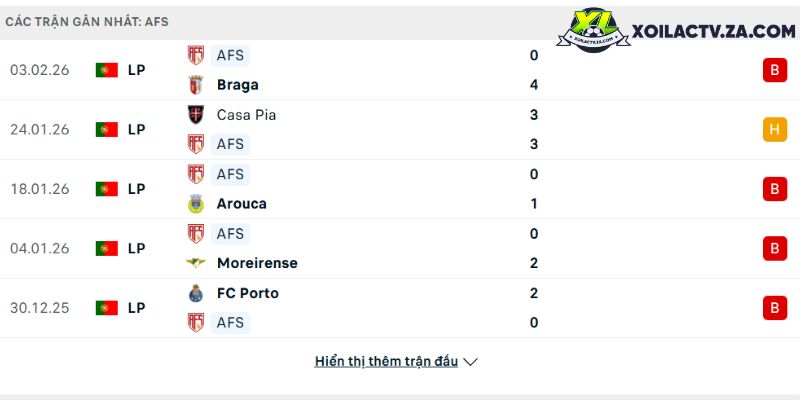The image size is (800, 400).
Task: Click Portugal flag on the 03.02.26 match
Action: 107,70
